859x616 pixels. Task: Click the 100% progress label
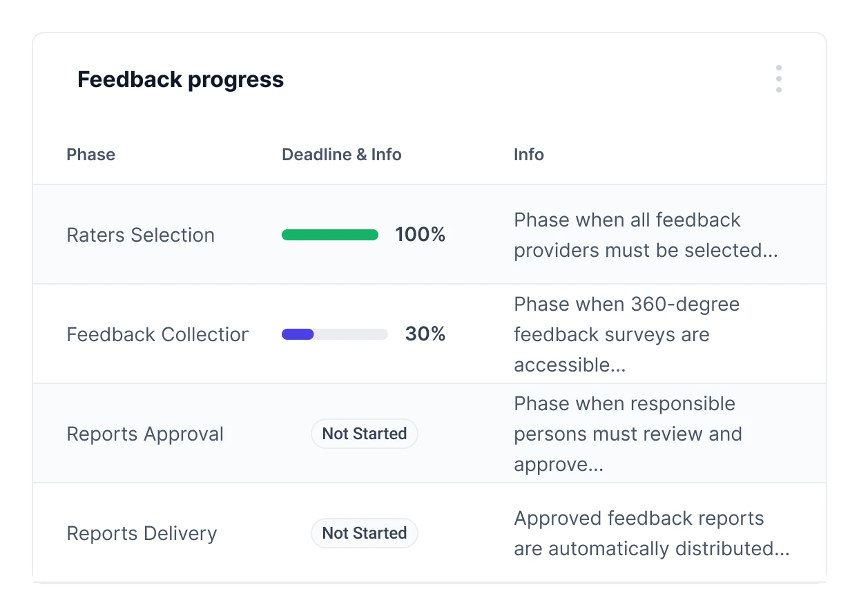point(420,235)
